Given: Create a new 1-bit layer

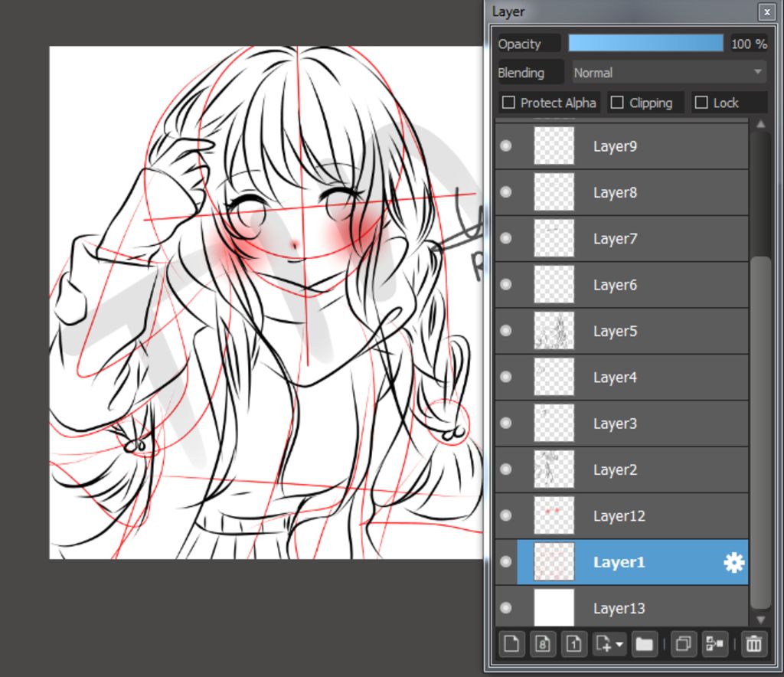Looking at the screenshot, I should [574, 643].
